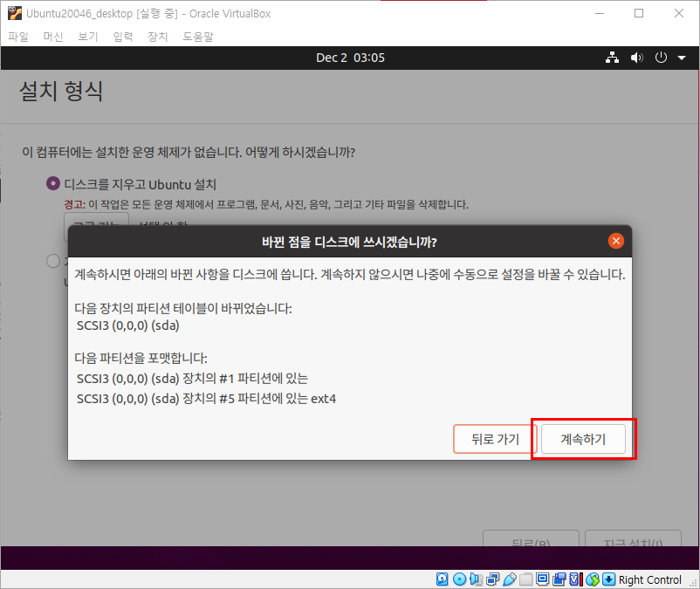Open the 입력 menu

(x=123, y=37)
